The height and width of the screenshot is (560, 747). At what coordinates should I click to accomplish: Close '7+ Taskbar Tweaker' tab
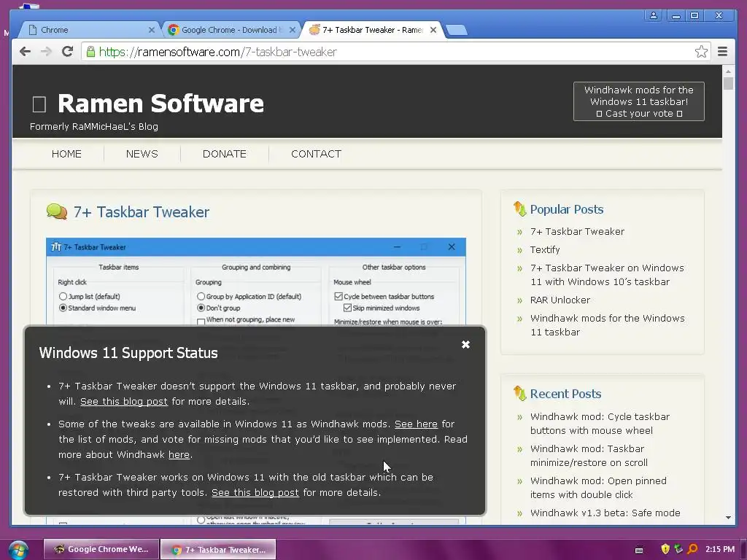433,29
